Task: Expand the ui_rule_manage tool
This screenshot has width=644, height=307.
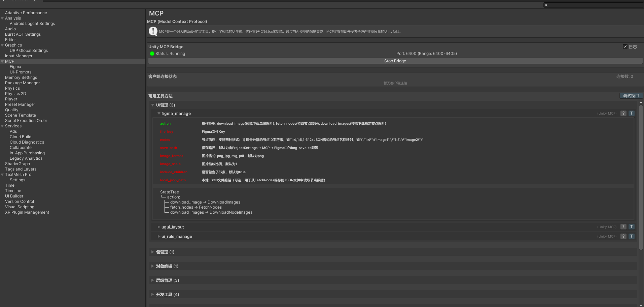Action: point(159,237)
